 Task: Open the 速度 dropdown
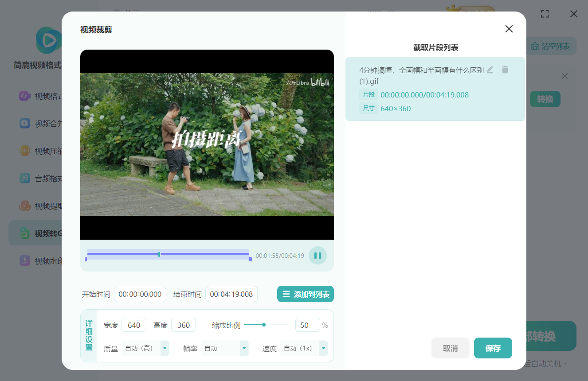323,348
